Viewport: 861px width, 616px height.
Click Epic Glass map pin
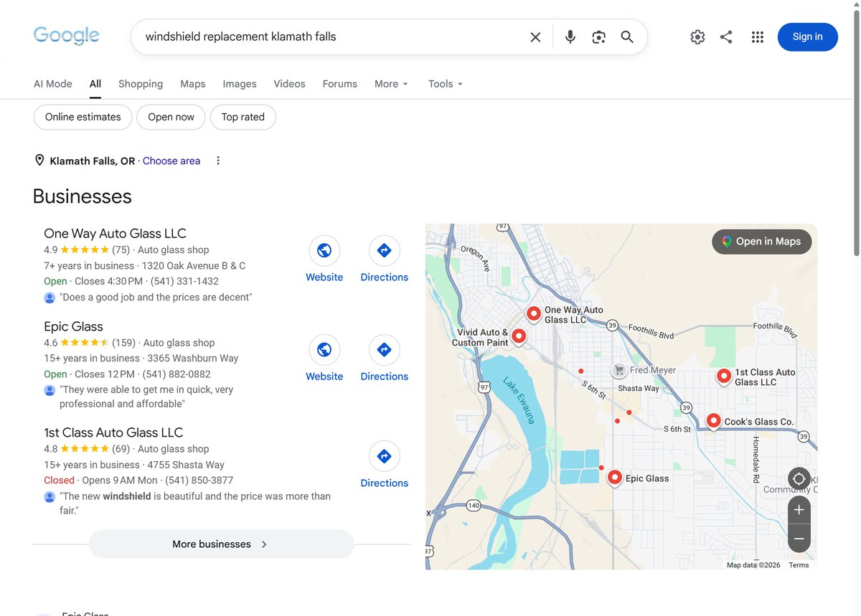(x=614, y=478)
